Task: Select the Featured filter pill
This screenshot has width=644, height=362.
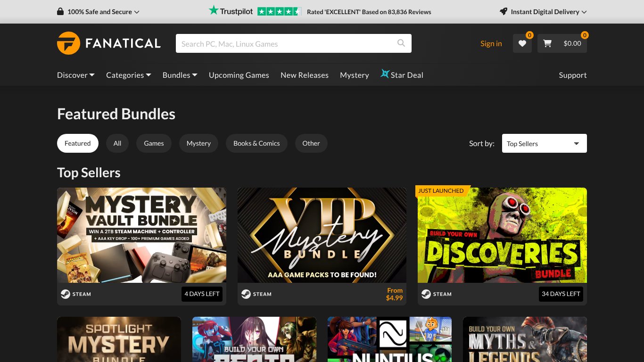Action: pyautogui.click(x=78, y=143)
